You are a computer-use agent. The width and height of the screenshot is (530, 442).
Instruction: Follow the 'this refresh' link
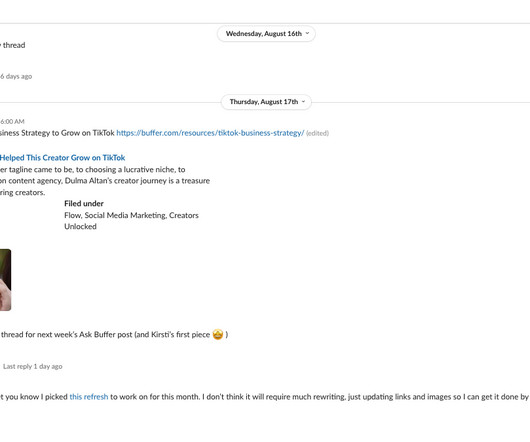tap(89, 397)
